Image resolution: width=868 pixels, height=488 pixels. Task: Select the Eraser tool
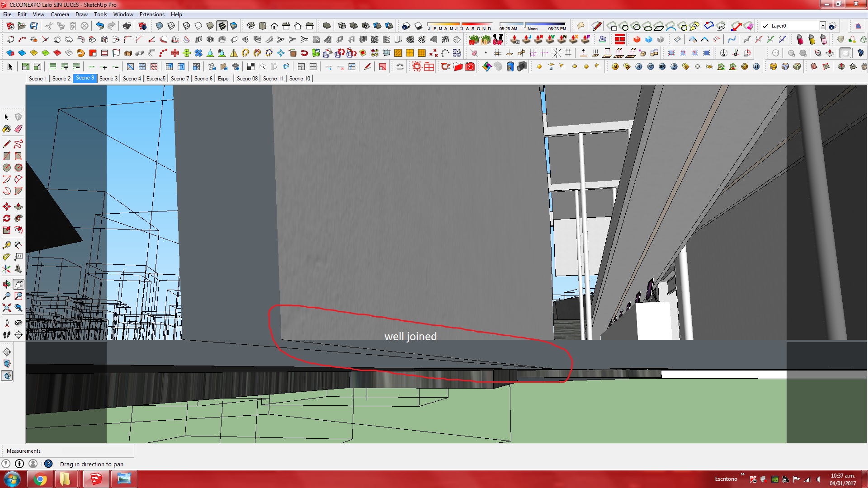19,129
